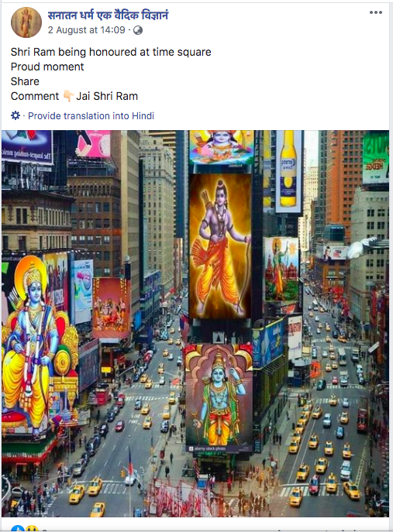393x532 pixels.
Task: Click the page profile picture
Action: 26,22
